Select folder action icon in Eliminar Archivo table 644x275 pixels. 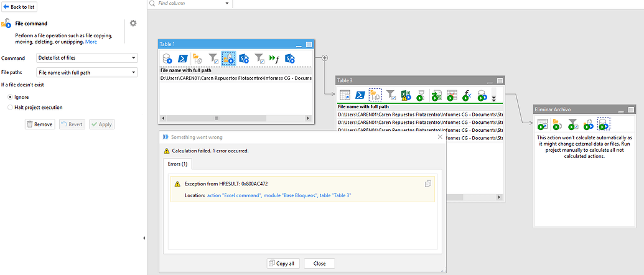(x=558, y=124)
